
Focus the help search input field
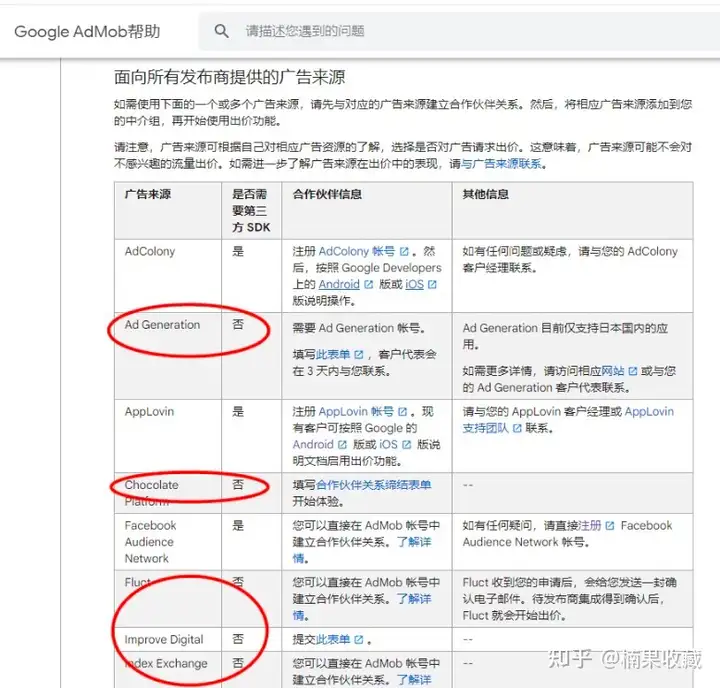459,31
